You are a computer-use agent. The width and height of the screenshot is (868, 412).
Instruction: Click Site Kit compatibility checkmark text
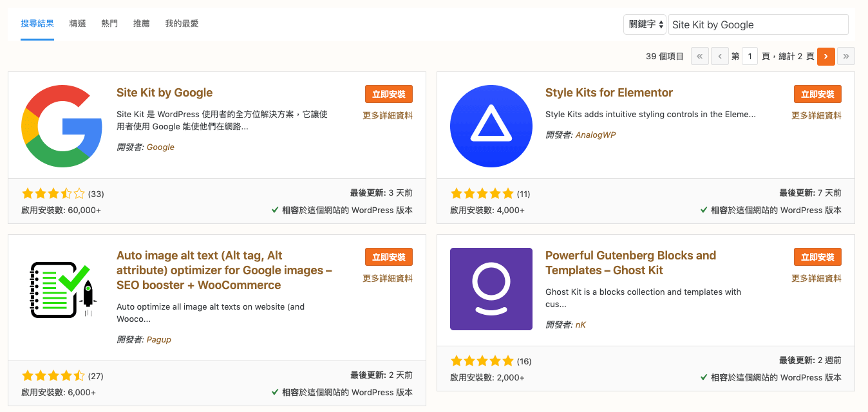tap(342, 210)
